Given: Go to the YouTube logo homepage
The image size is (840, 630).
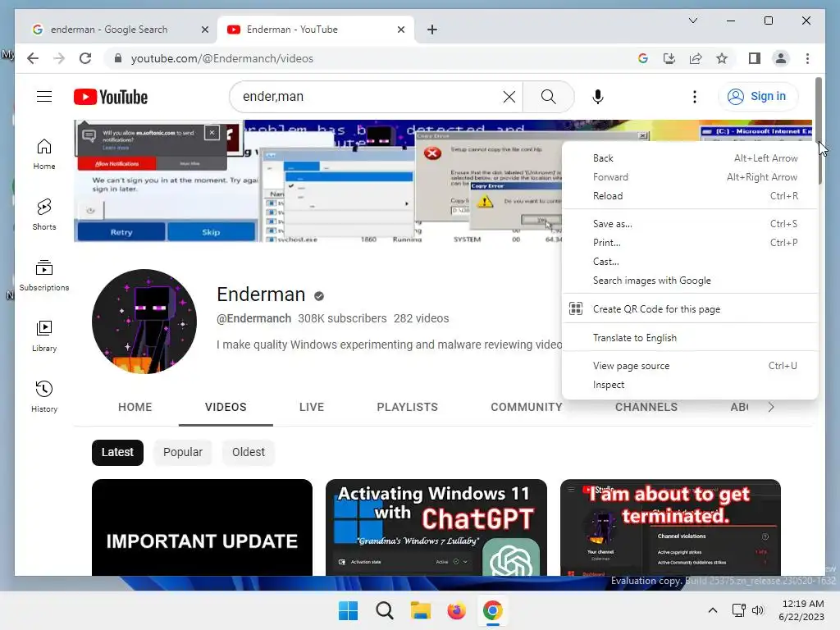Looking at the screenshot, I should point(111,97).
